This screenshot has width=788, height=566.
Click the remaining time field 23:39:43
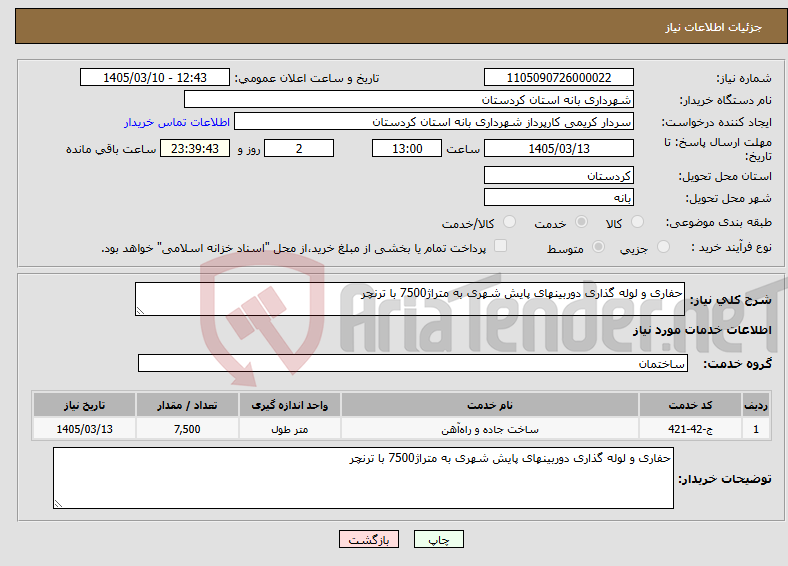point(195,148)
